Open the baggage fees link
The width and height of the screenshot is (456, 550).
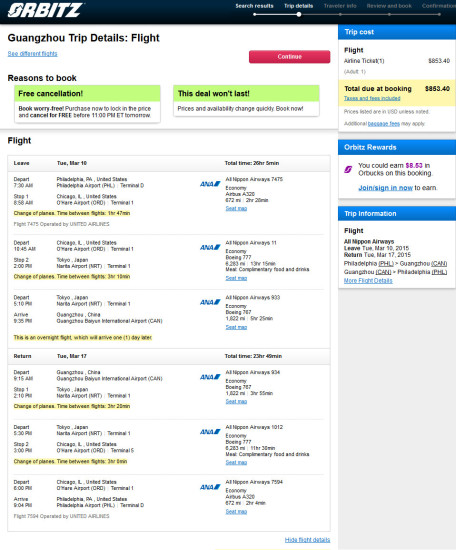pyautogui.click(x=384, y=123)
